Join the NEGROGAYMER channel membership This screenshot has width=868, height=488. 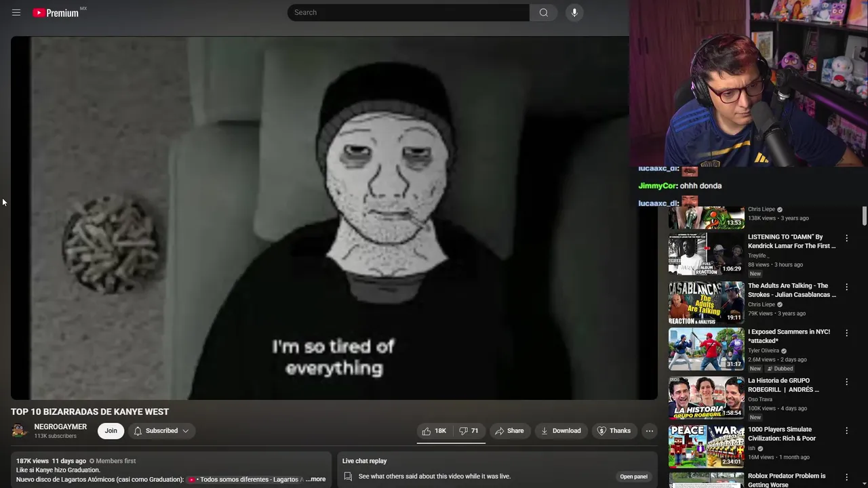point(111,430)
